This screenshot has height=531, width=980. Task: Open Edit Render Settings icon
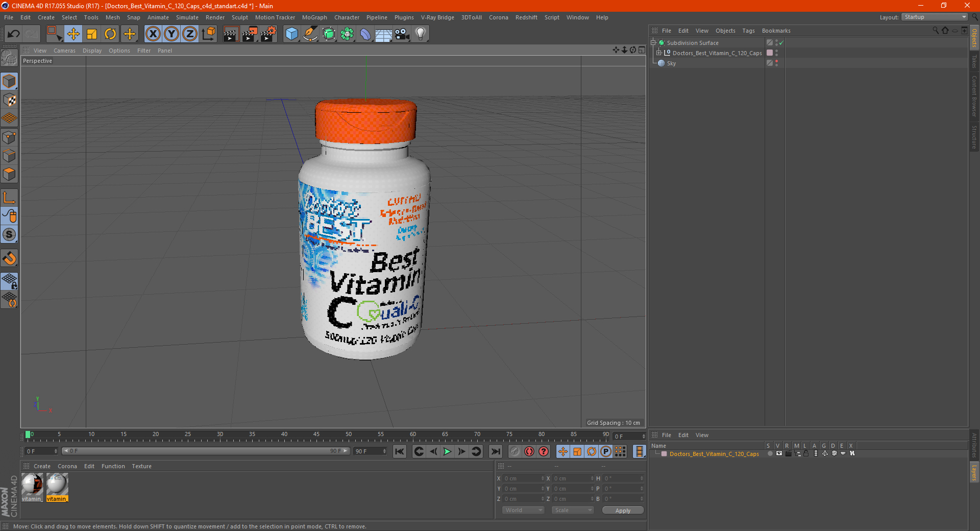pos(268,34)
